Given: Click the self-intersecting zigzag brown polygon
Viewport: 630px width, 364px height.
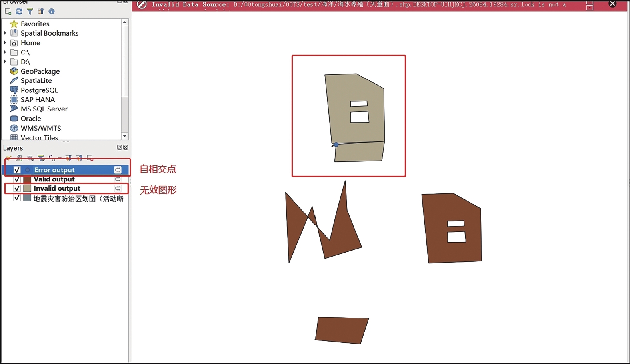Looking at the screenshot, I should [x=340, y=236].
